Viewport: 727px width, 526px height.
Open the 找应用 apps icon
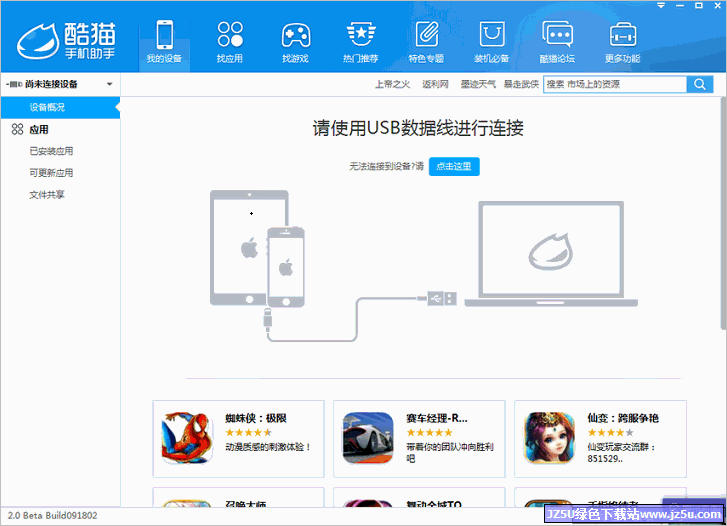(230, 35)
